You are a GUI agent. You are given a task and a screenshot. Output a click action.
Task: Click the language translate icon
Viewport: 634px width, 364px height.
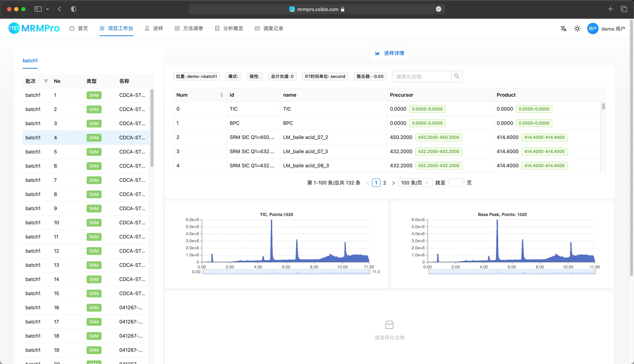click(x=563, y=29)
